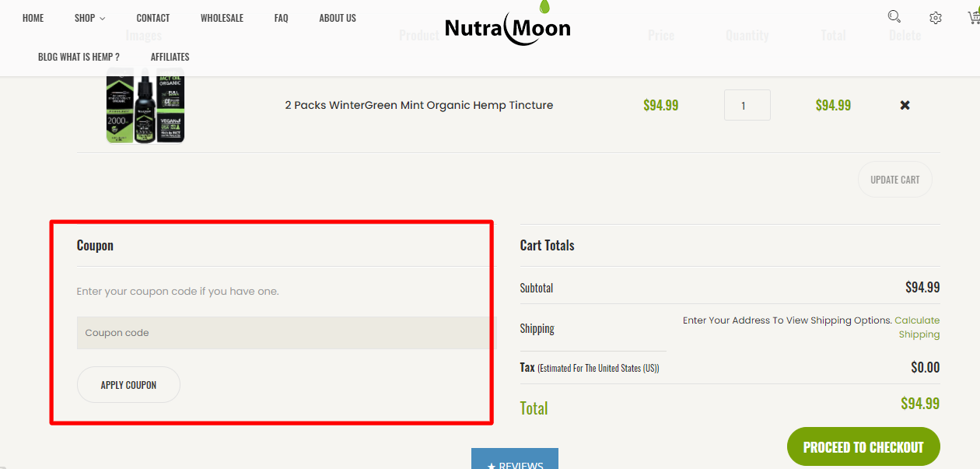Focus the Coupon code input field
This screenshot has width=980, height=469.
(x=286, y=333)
